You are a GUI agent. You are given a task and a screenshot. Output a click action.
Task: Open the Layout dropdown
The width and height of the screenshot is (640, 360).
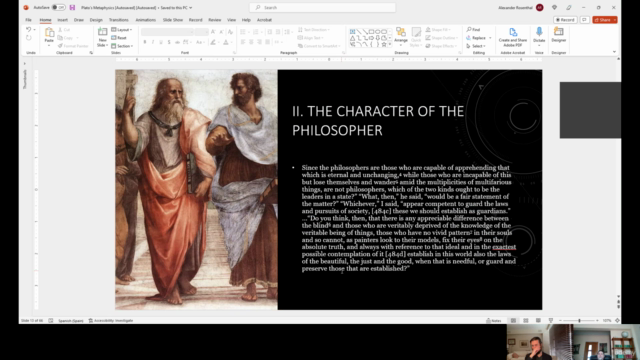(122, 29)
